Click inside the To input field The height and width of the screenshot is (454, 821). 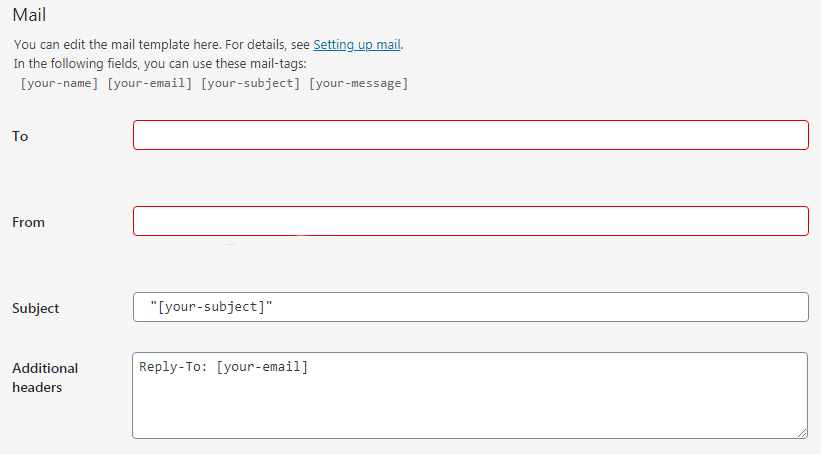pyautogui.click(x=470, y=136)
